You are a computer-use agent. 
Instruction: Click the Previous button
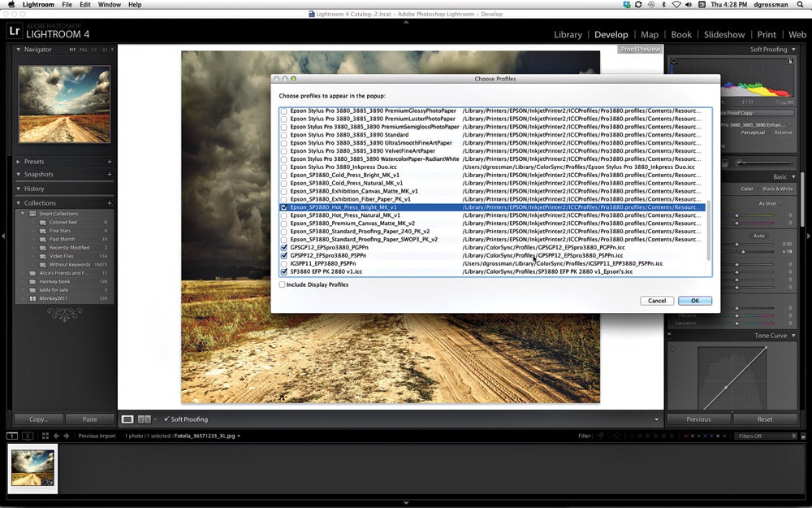[698, 419]
